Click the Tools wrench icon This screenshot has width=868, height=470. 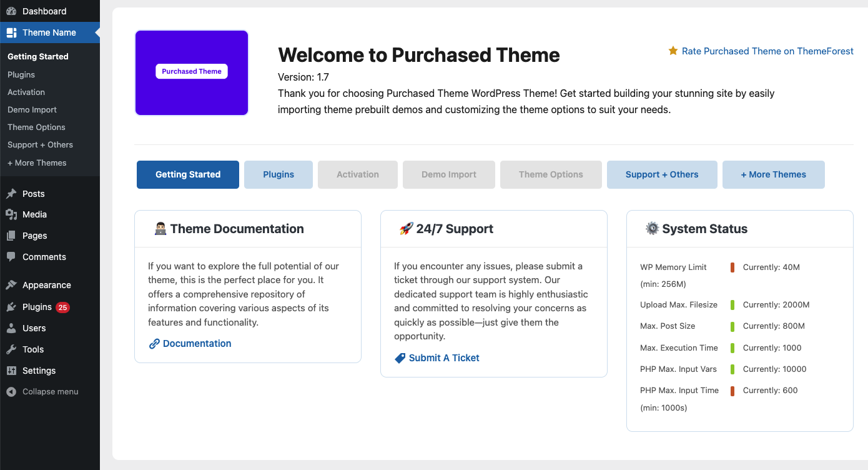coord(11,349)
